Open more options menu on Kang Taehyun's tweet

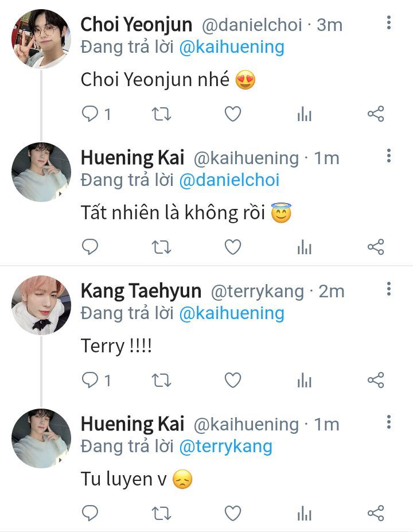point(388,289)
